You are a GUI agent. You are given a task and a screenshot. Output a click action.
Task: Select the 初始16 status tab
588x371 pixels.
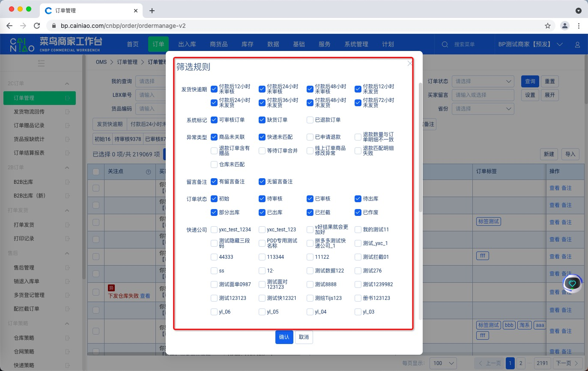103,139
